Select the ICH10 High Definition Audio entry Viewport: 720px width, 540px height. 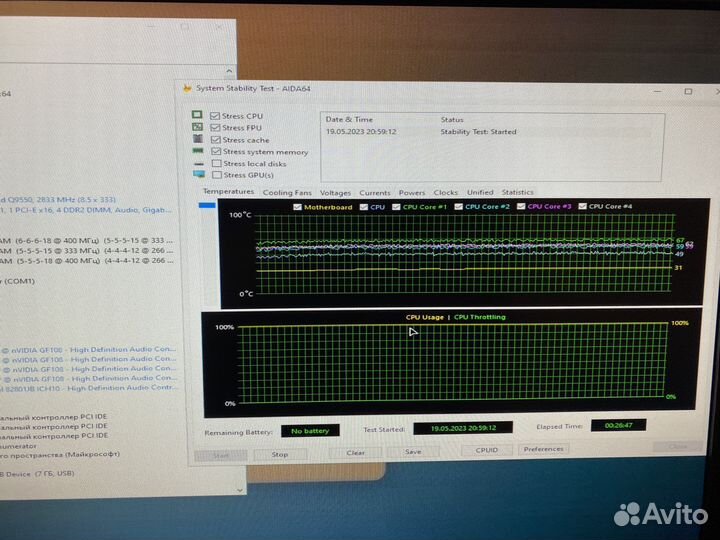click(x=87, y=388)
